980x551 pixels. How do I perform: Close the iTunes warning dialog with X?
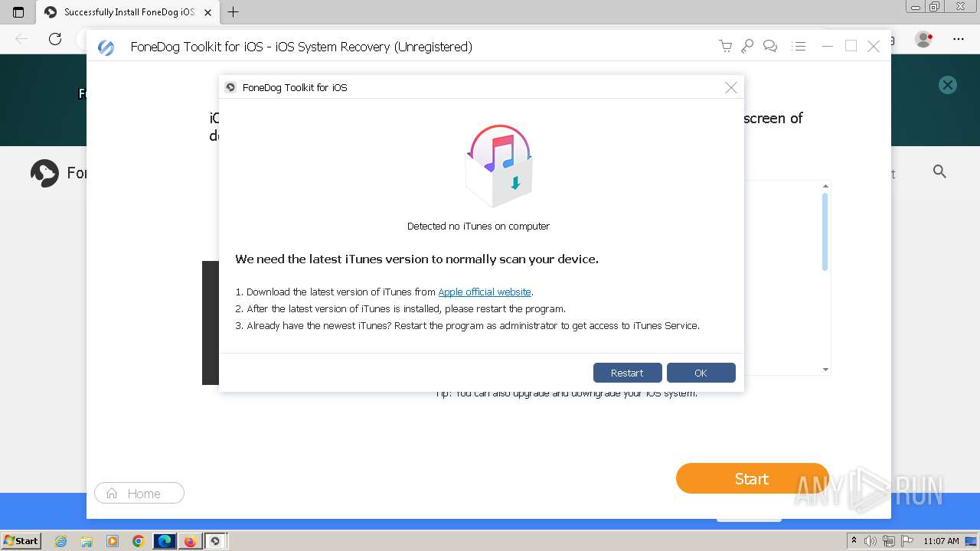(x=731, y=87)
